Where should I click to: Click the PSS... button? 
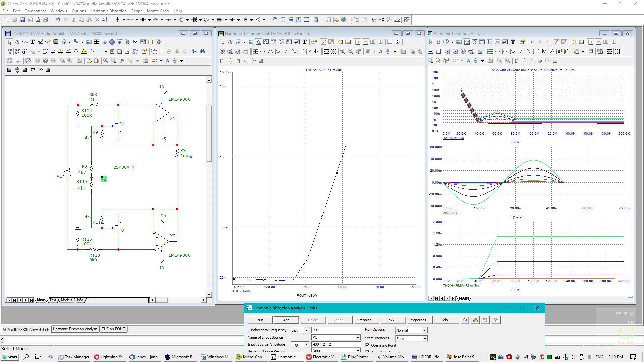coord(393,320)
